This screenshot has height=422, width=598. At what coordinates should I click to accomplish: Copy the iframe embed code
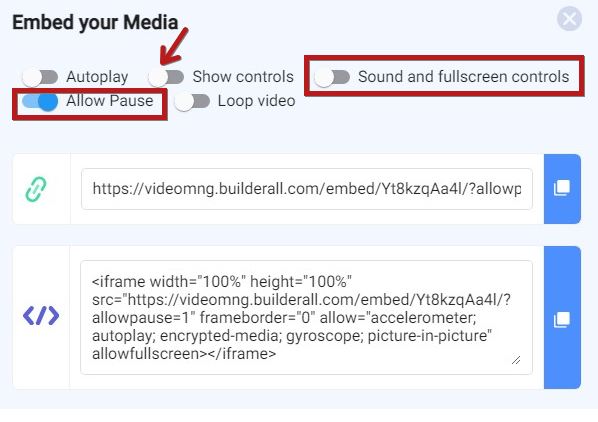point(562,317)
